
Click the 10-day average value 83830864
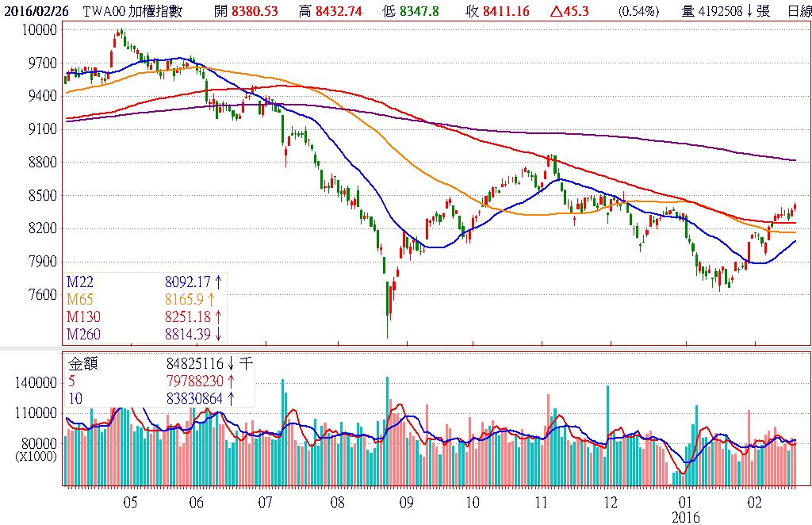click(195, 398)
